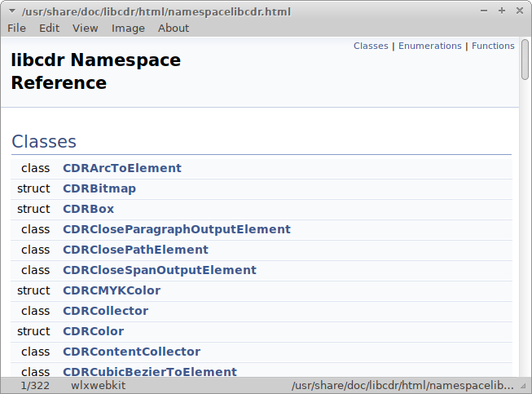532x394 pixels.
Task: Jump to the Functions section link
Action: (x=493, y=46)
